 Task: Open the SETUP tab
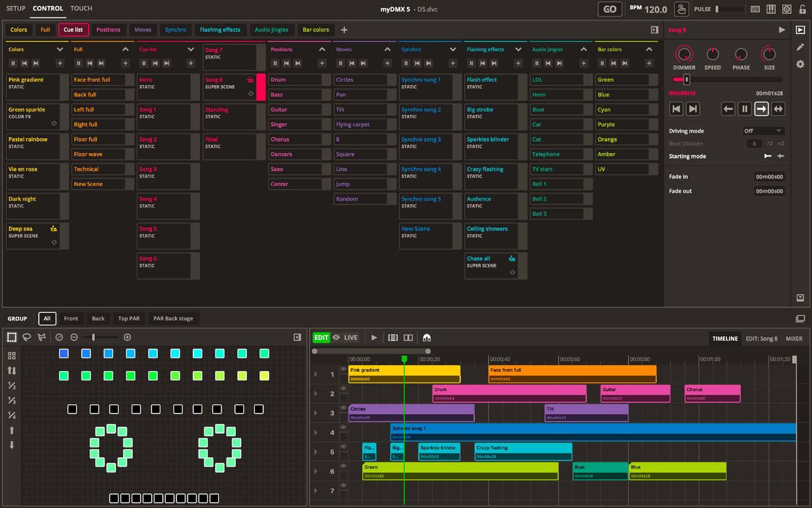coord(16,8)
